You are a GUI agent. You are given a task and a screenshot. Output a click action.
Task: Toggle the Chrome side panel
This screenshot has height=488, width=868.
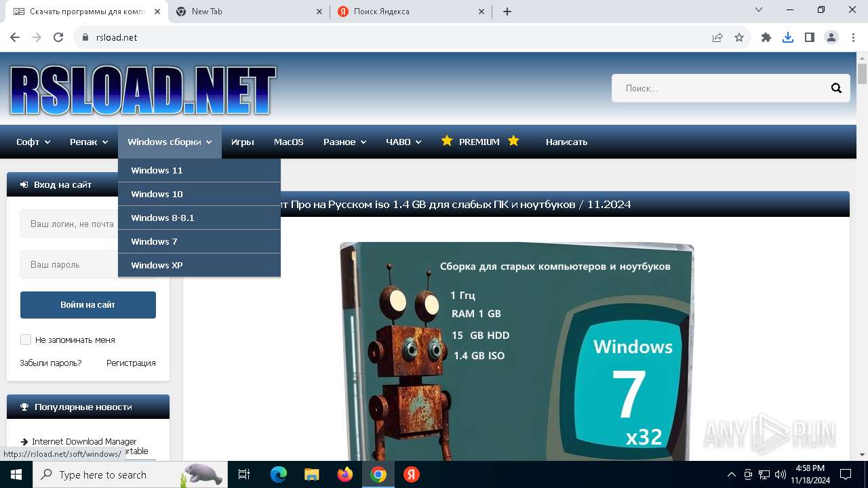coord(810,37)
